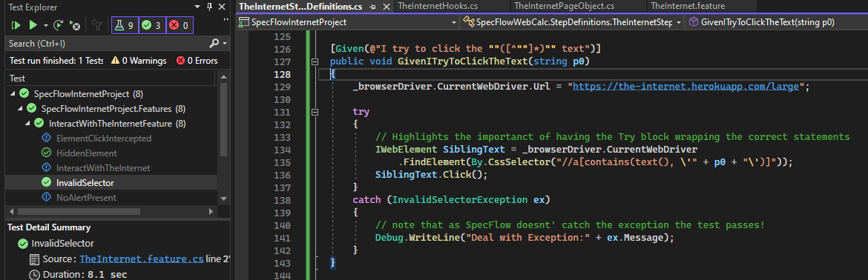
Task: Select SpecFlowInternetProject (8) in the tree
Action: coord(88,94)
